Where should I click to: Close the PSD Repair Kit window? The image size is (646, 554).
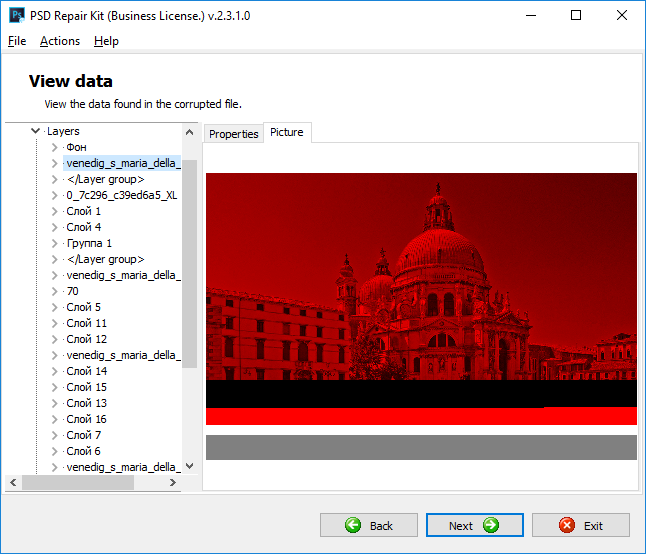[622, 16]
